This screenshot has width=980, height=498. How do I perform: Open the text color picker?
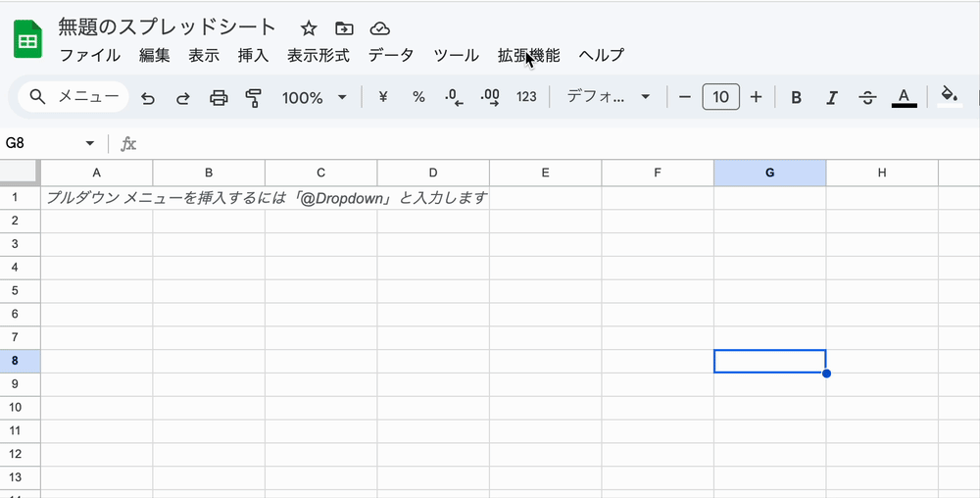[904, 97]
